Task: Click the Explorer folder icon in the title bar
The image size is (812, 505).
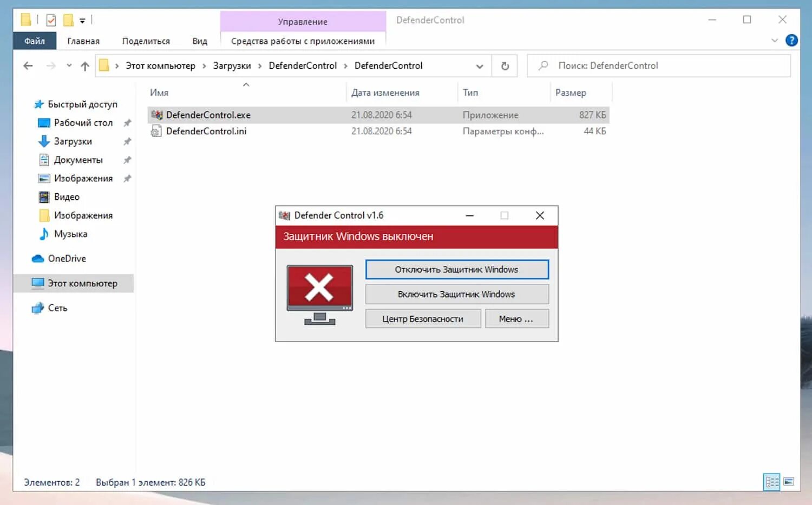Action: [x=25, y=20]
